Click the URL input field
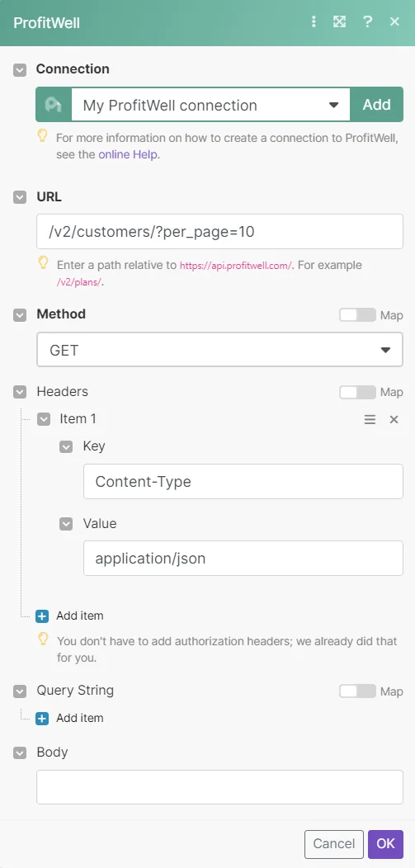The image size is (415, 868). (219, 231)
